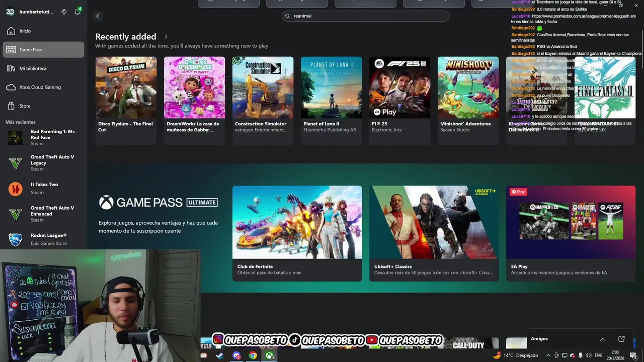Click the Game Pass Ultimate logo
This screenshot has width=644, height=362.
pos(158,202)
